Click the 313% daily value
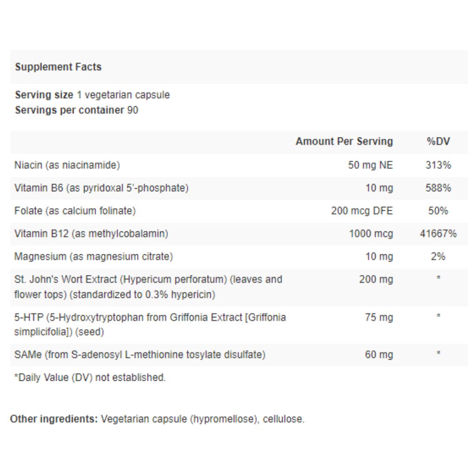 [438, 165]
